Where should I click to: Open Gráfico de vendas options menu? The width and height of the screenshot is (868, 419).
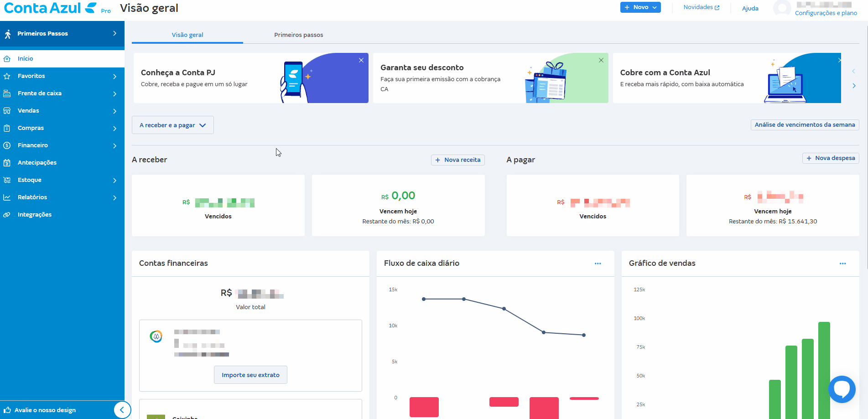coord(842,264)
